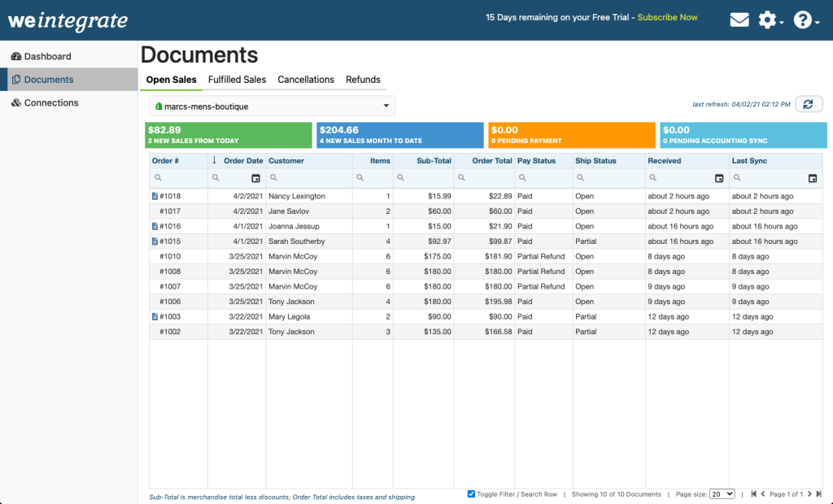Switch to the Fulfilled Sales tab

(237, 80)
